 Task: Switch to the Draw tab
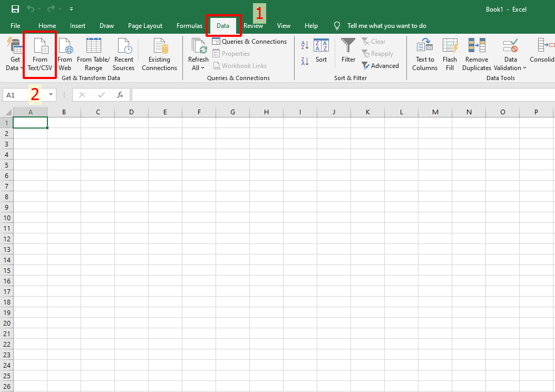tap(106, 25)
